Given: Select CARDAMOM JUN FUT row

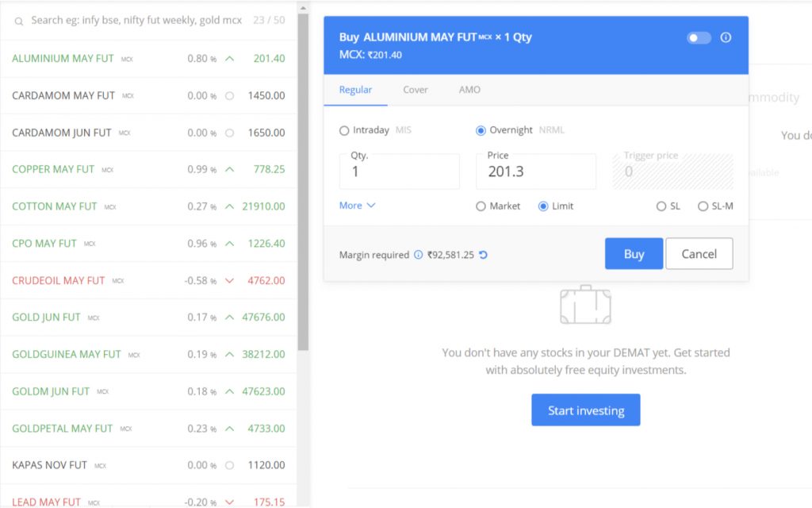Looking at the screenshot, I should point(148,133).
